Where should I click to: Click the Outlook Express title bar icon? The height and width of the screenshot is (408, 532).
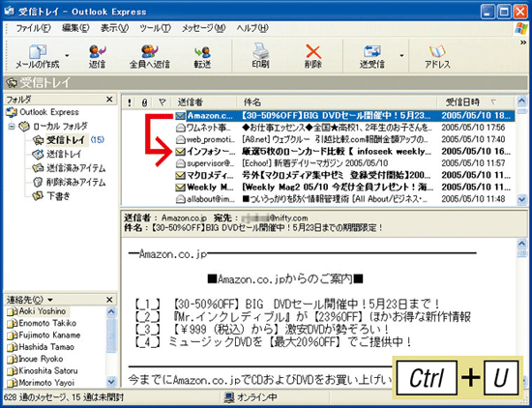10,12
